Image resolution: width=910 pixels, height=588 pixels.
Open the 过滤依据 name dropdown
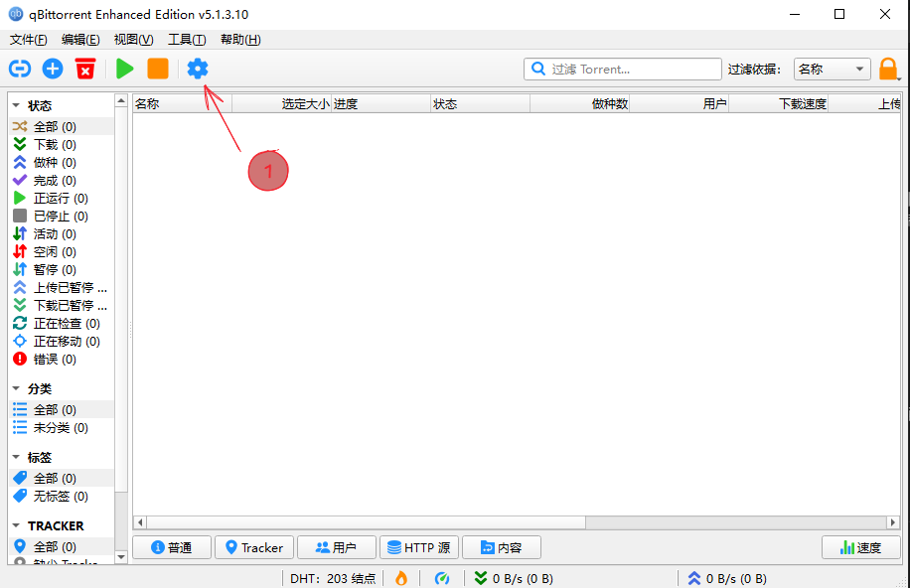pos(832,69)
